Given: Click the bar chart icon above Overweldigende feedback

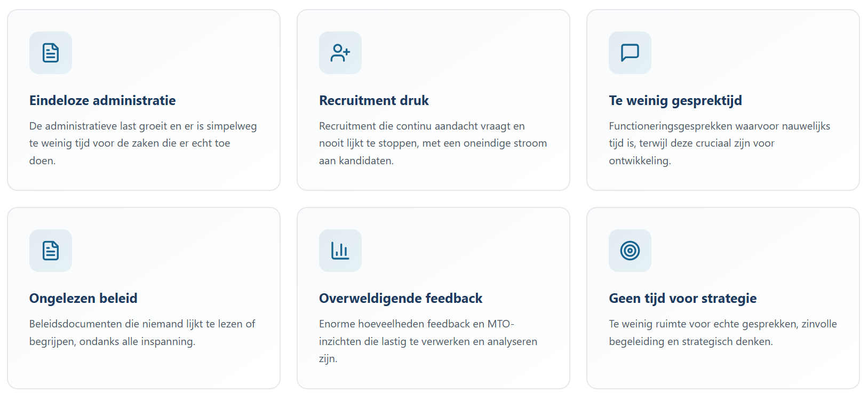Looking at the screenshot, I should [340, 251].
